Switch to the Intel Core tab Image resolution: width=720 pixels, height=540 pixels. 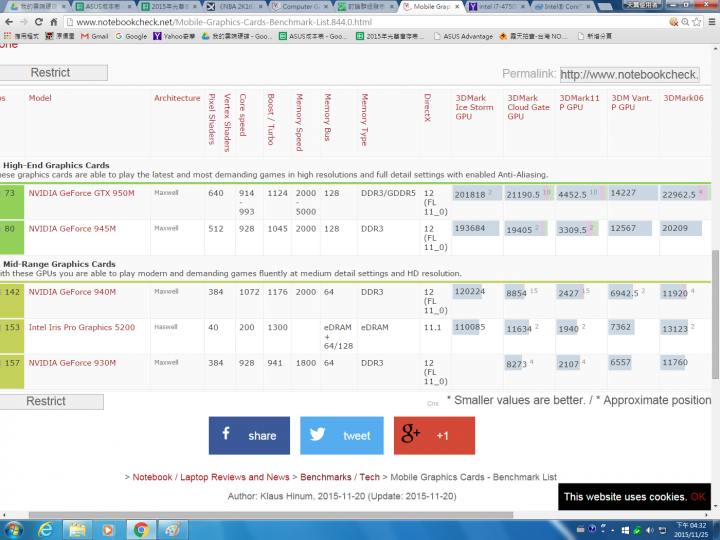point(562,6)
